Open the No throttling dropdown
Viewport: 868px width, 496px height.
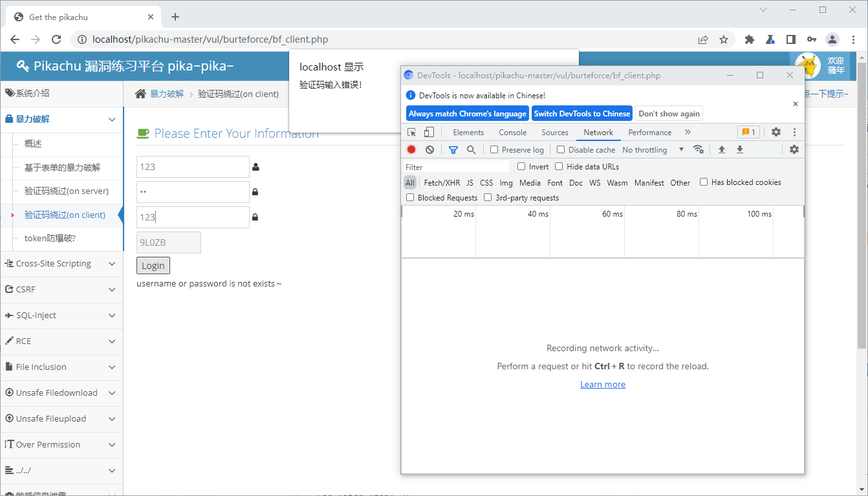coord(653,149)
